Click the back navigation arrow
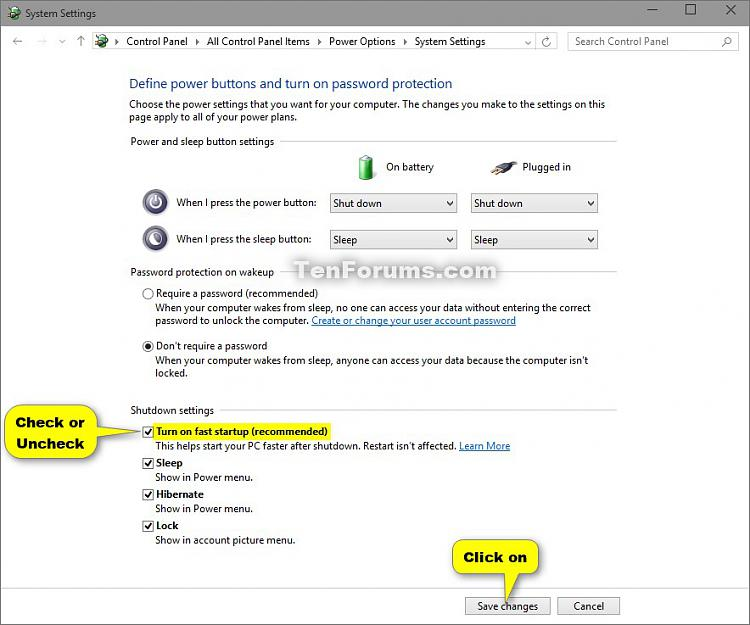The height and width of the screenshot is (625, 750). pyautogui.click(x=17, y=42)
